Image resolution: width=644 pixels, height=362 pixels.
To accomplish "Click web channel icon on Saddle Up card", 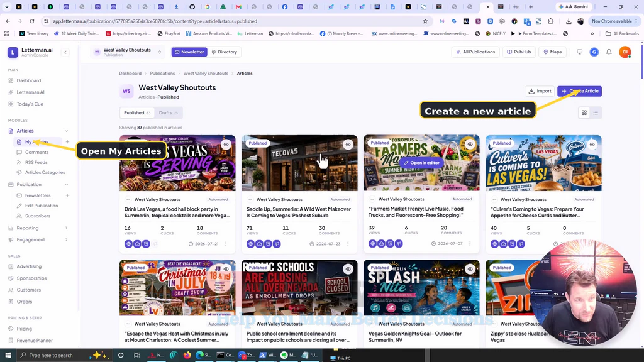I will click(250, 244).
